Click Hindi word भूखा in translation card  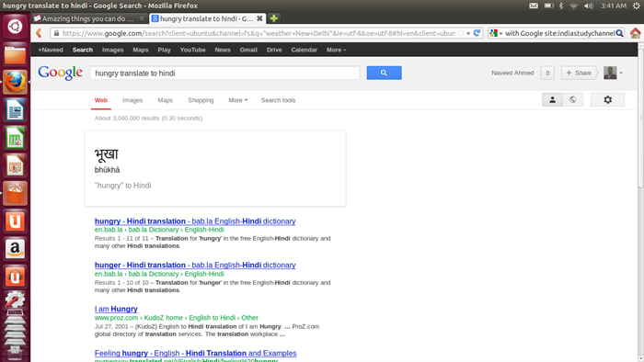pos(107,154)
